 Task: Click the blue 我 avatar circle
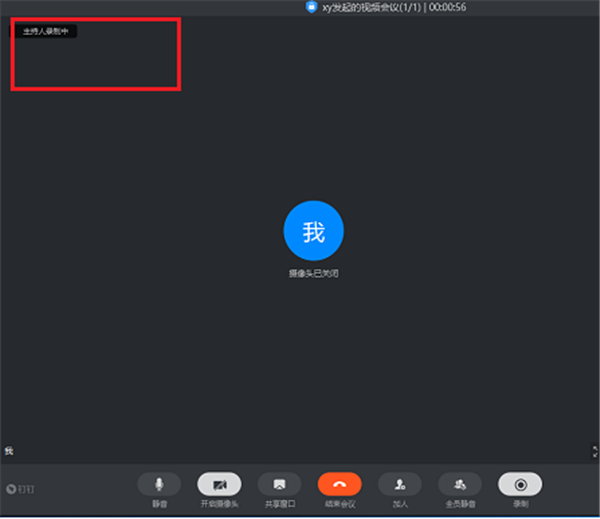pyautogui.click(x=314, y=231)
